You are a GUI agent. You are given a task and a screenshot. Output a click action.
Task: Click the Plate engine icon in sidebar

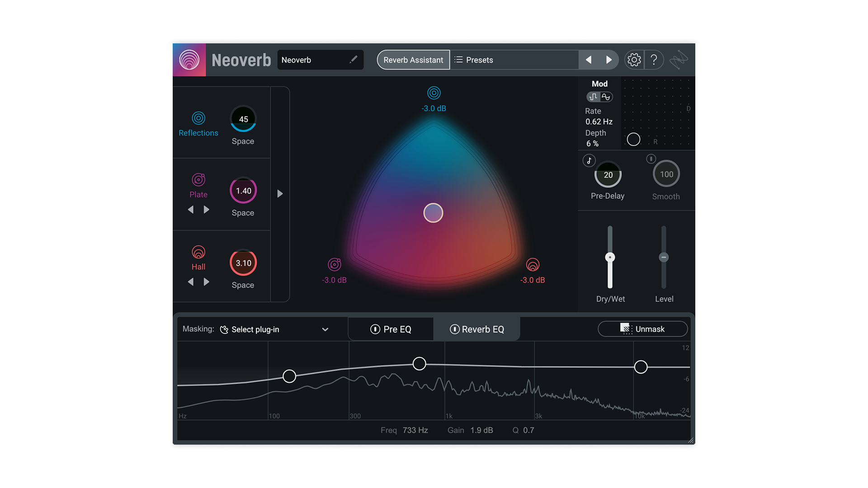click(x=198, y=180)
